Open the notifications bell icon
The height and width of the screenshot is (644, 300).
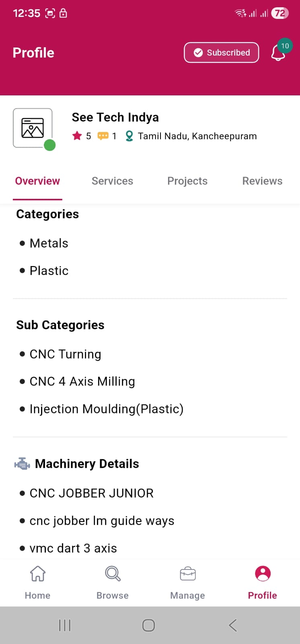pyautogui.click(x=278, y=53)
